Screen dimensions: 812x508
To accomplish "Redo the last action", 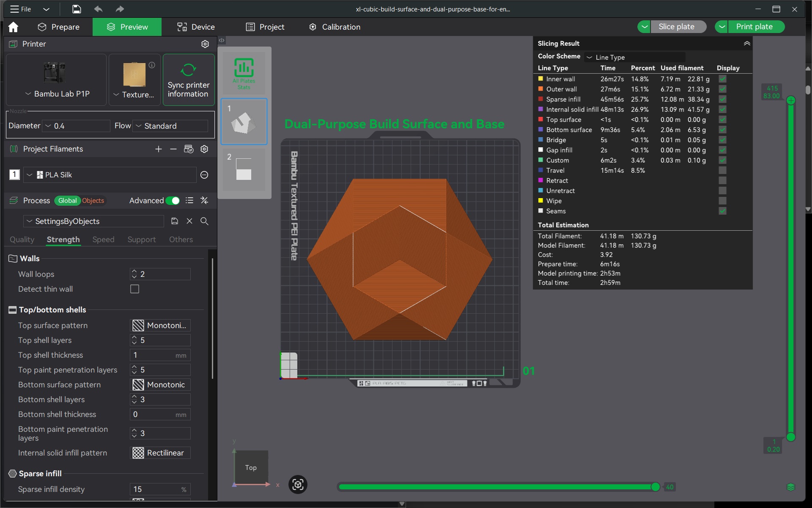I will [x=120, y=9].
